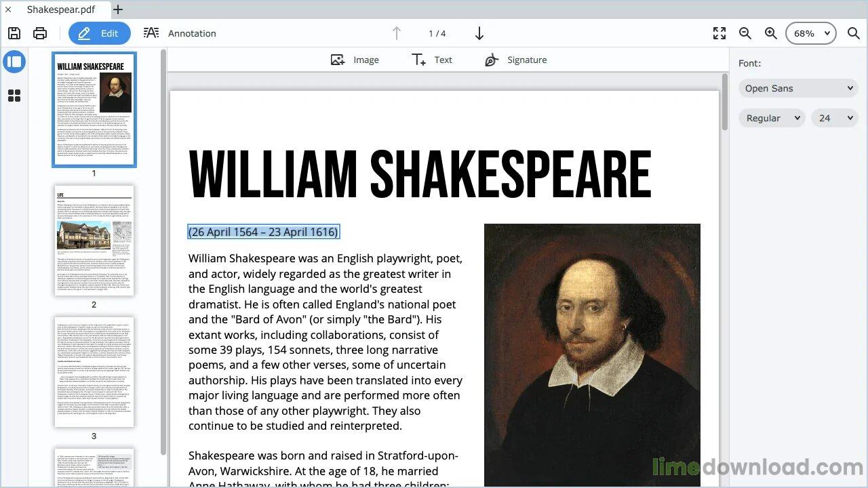868x488 pixels.
Task: Click the zoom out magnifier icon
Action: click(x=745, y=33)
